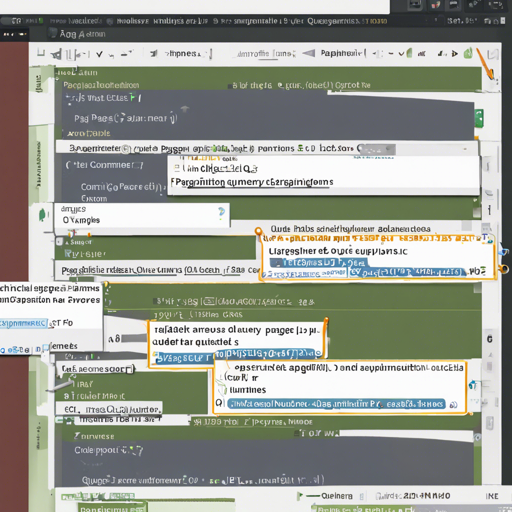Click the blue arrow icon beside the bottom popup
This screenshot has width=512, height=512.
[x=472, y=385]
